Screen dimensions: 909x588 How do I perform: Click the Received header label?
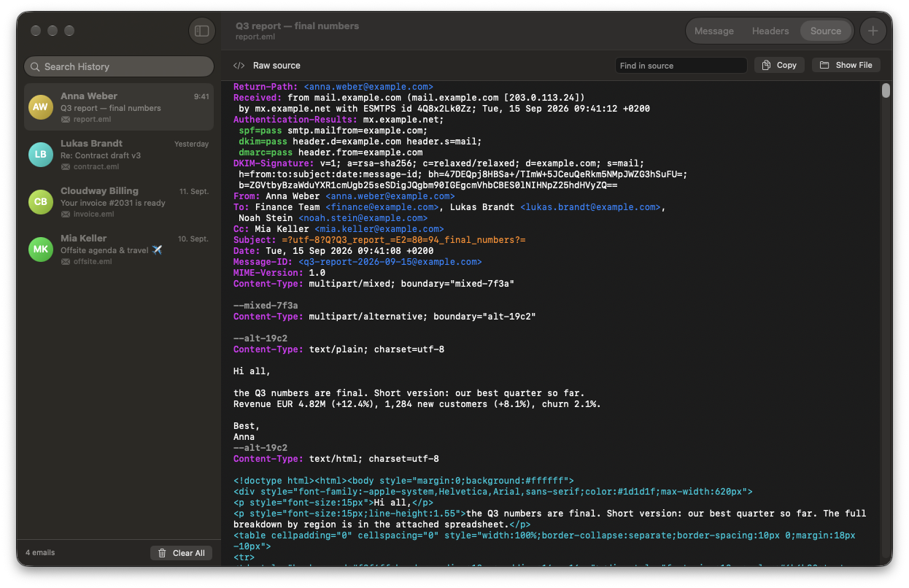point(258,98)
